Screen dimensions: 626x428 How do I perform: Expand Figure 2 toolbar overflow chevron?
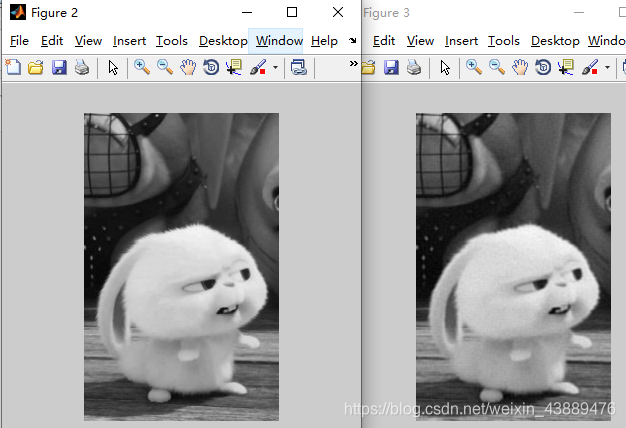click(353, 63)
